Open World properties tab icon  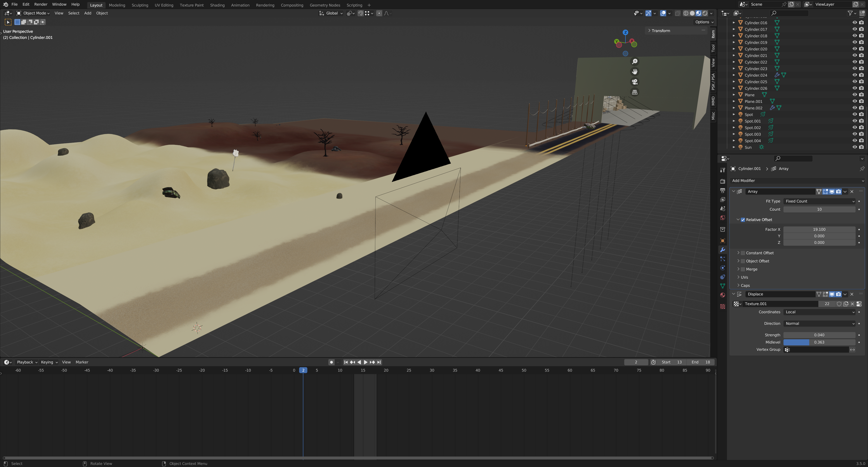pyautogui.click(x=722, y=218)
